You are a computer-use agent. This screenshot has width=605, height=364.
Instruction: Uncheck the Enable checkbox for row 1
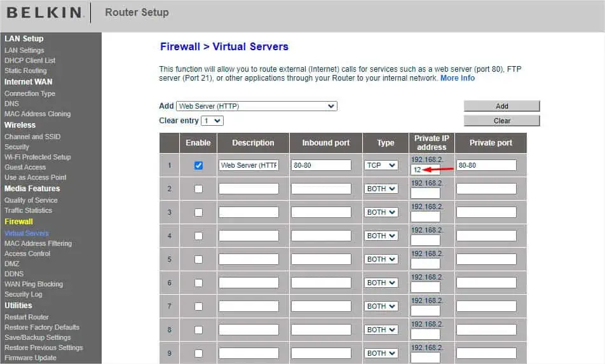pyautogui.click(x=198, y=165)
